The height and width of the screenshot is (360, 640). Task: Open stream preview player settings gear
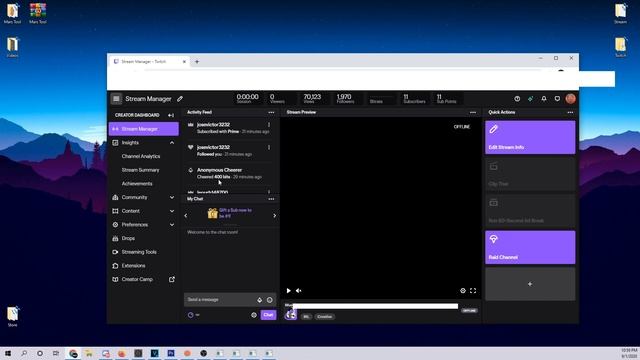(x=463, y=291)
